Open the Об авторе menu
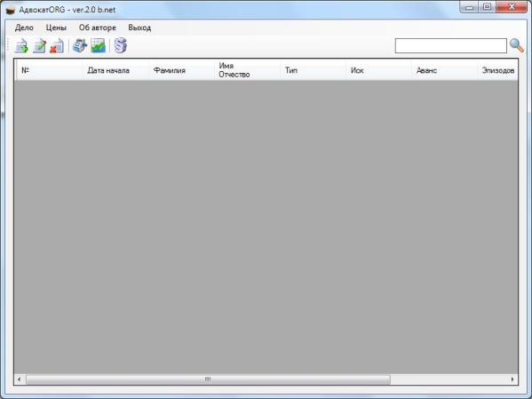The image size is (532, 399). tap(98, 28)
